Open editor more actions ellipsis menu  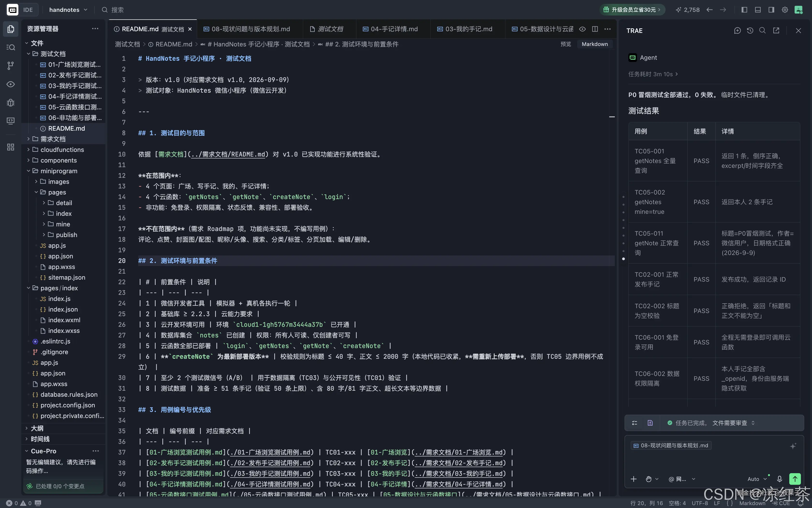tap(607, 29)
